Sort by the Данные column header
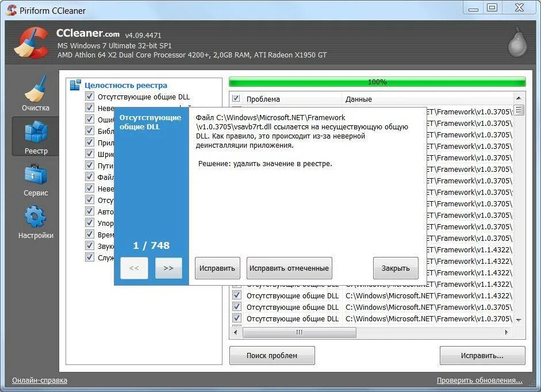 click(x=427, y=99)
